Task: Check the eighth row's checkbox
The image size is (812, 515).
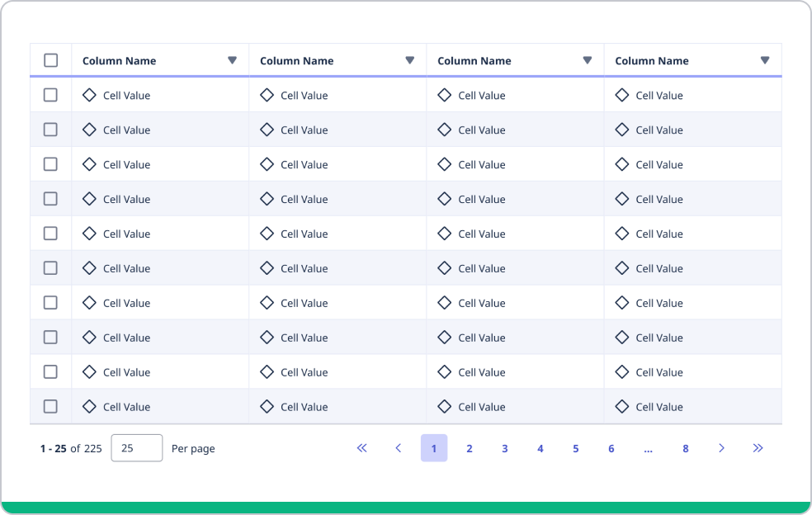Action: tap(51, 338)
